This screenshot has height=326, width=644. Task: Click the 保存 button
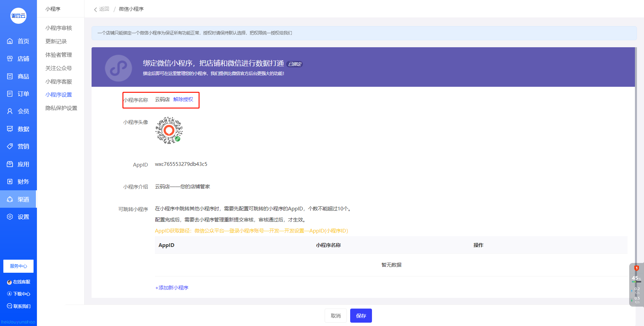pyautogui.click(x=361, y=316)
